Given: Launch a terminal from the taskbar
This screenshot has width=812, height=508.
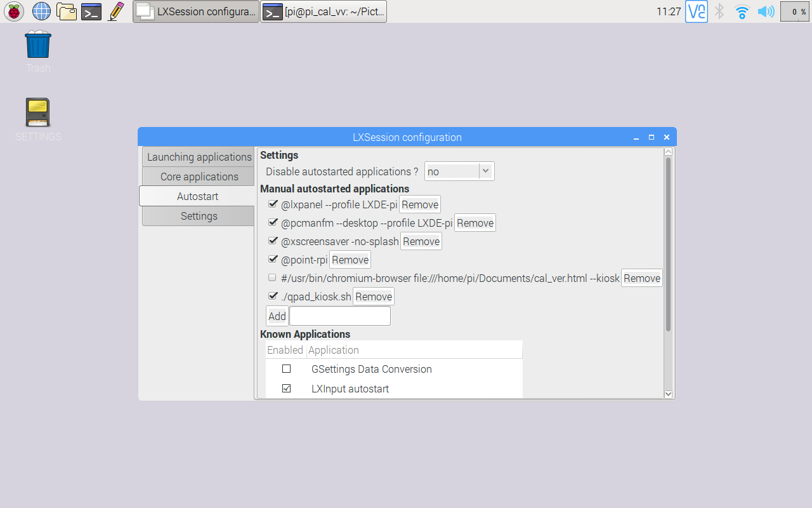Looking at the screenshot, I should coord(91,11).
